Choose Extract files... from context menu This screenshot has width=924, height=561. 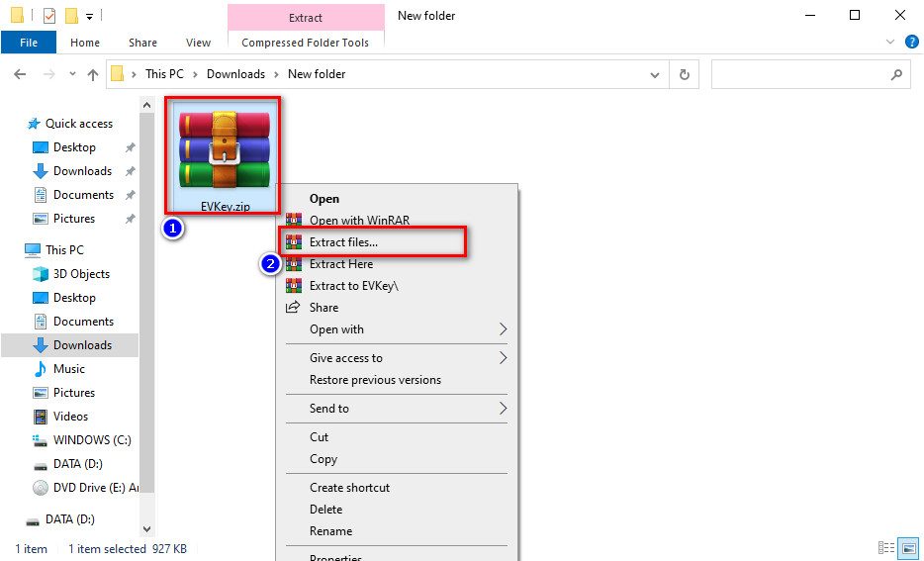click(395, 242)
